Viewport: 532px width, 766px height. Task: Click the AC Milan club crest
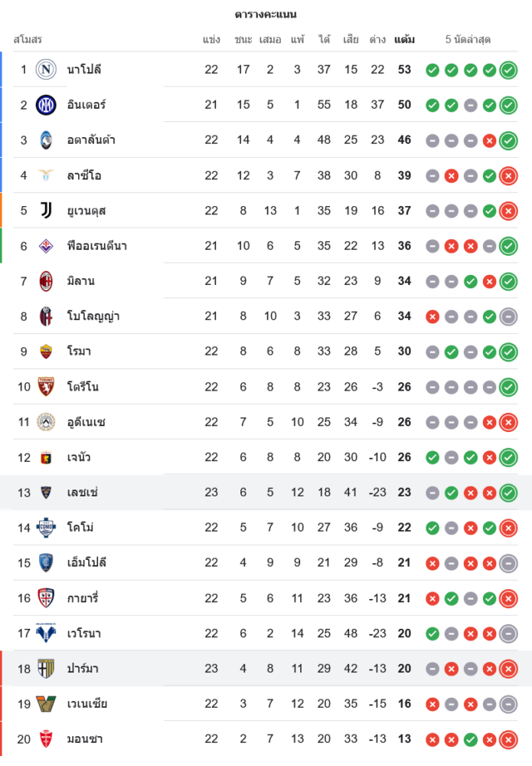coord(46,281)
